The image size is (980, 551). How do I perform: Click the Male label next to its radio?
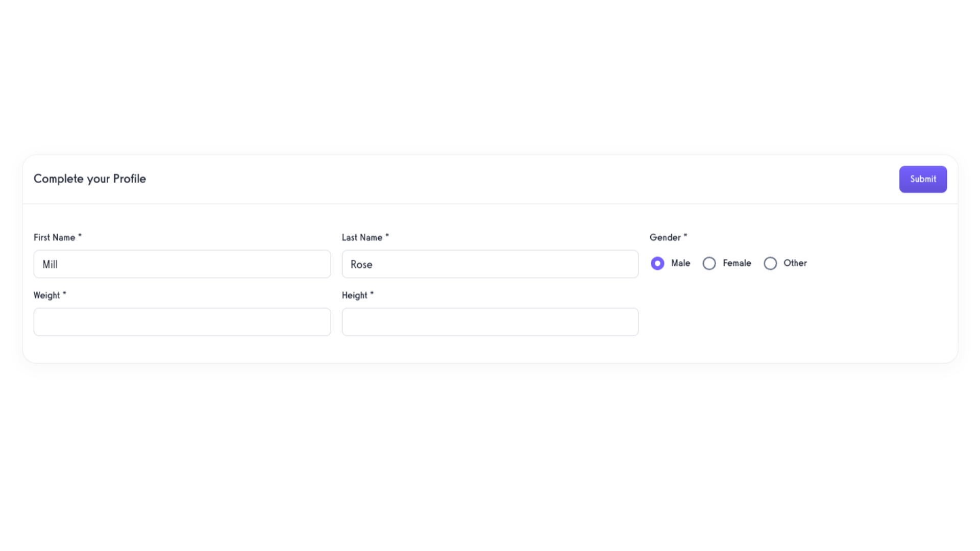point(680,263)
